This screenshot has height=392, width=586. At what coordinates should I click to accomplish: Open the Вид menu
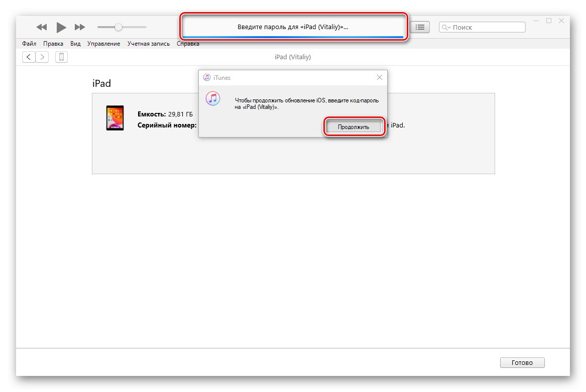coord(75,44)
